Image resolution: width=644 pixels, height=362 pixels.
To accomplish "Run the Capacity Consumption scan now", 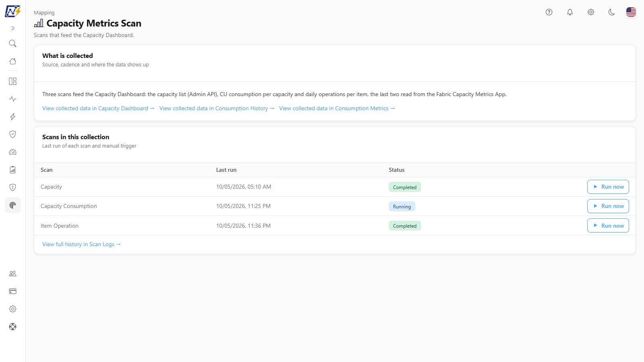I will [x=608, y=206].
